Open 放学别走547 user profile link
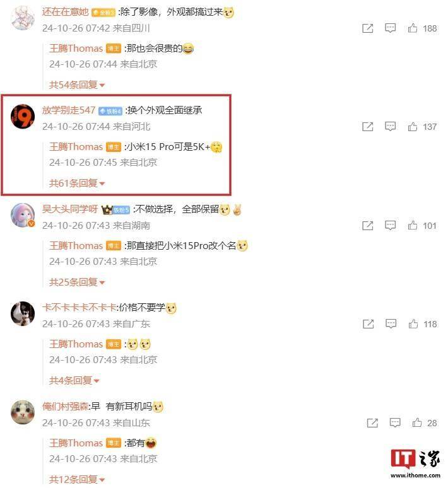448x488 pixels. 69,110
